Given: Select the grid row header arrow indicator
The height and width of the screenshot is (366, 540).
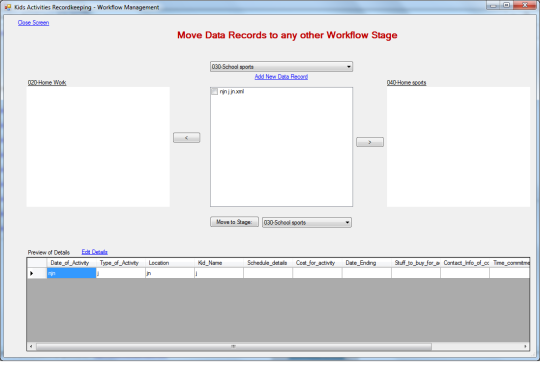Looking at the screenshot, I should coord(37,273).
